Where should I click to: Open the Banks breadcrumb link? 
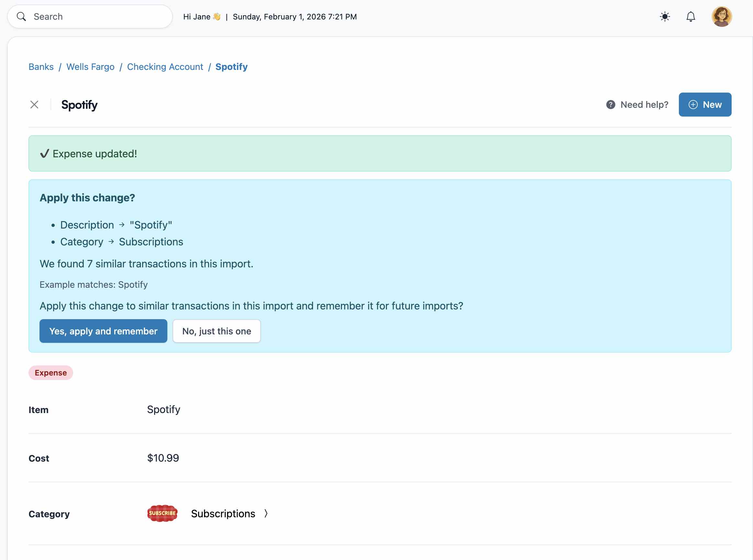(41, 67)
